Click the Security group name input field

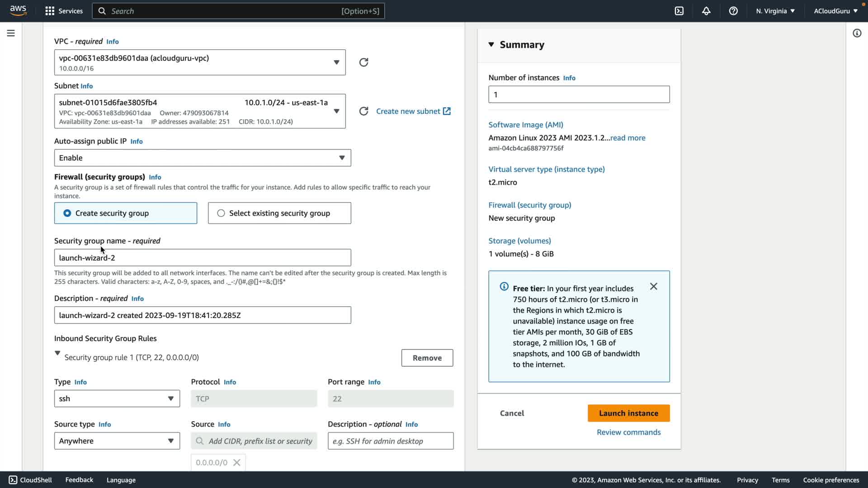[203, 258]
